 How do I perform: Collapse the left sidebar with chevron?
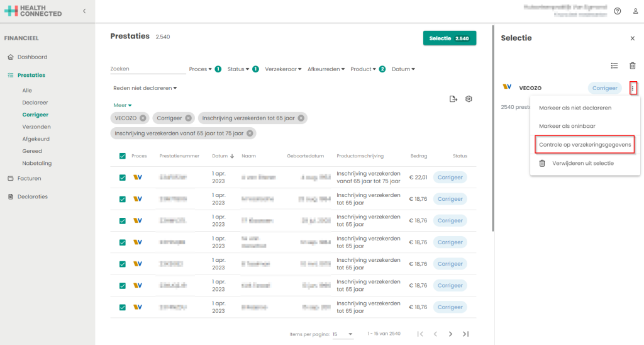[x=84, y=11]
